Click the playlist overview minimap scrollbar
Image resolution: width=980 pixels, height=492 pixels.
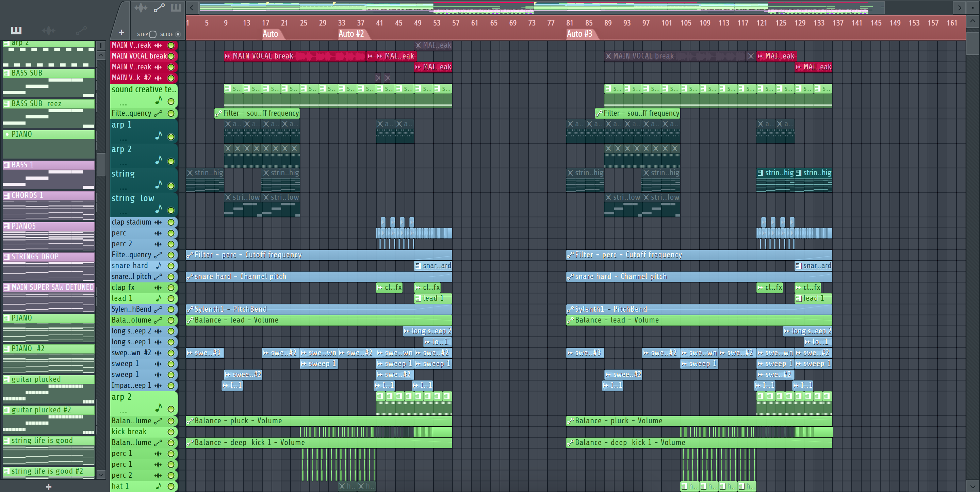(542, 7)
